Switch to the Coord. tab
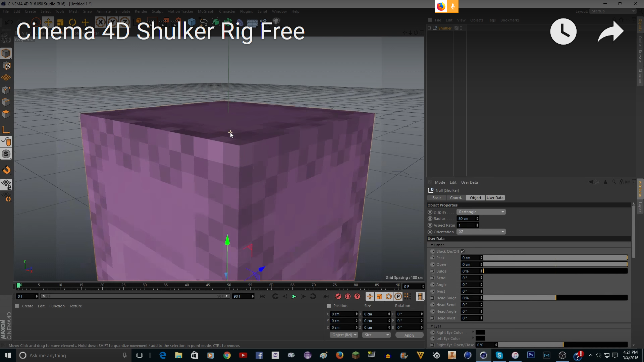Image resolution: width=644 pixels, height=362 pixels. click(456, 198)
